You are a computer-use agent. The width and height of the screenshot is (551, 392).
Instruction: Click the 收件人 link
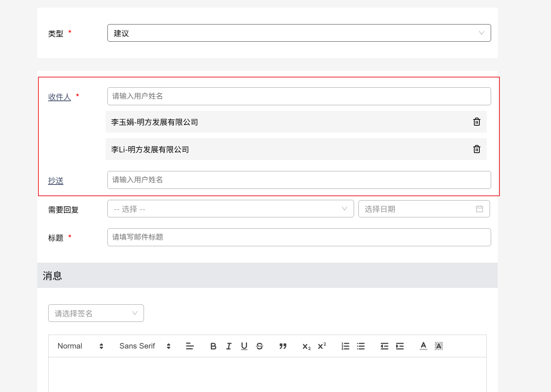(60, 97)
